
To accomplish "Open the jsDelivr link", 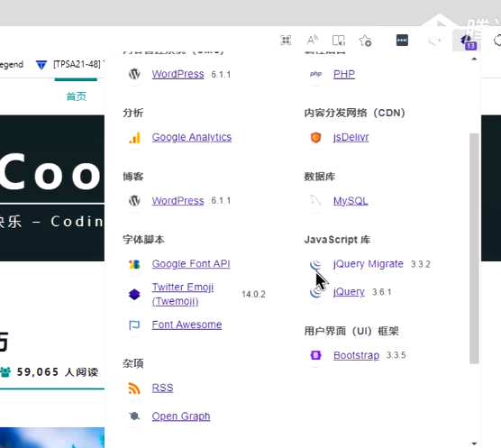I will click(x=351, y=137).
